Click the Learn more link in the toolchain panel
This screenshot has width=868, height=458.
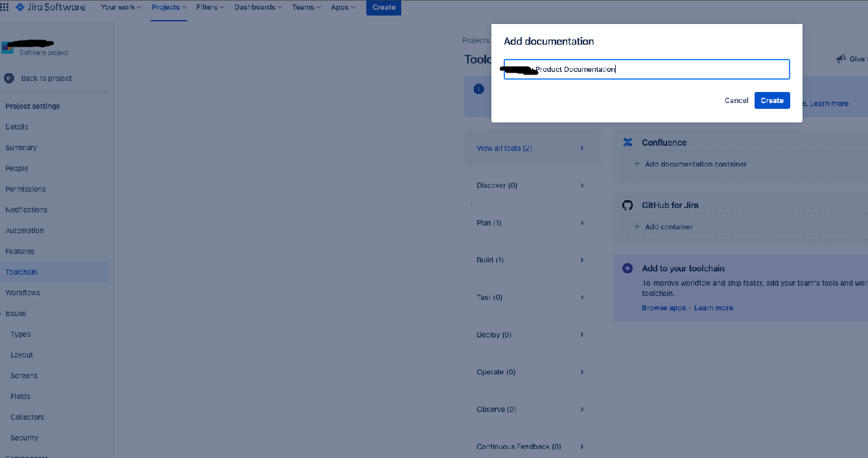click(x=713, y=307)
